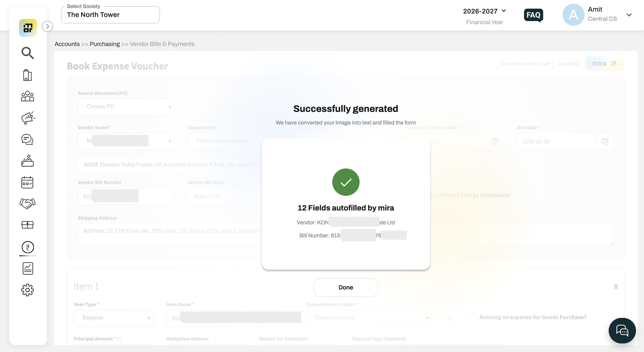Open the Due Date calendar picker icon
Viewport: 644px width, 352px height.
[x=604, y=141]
